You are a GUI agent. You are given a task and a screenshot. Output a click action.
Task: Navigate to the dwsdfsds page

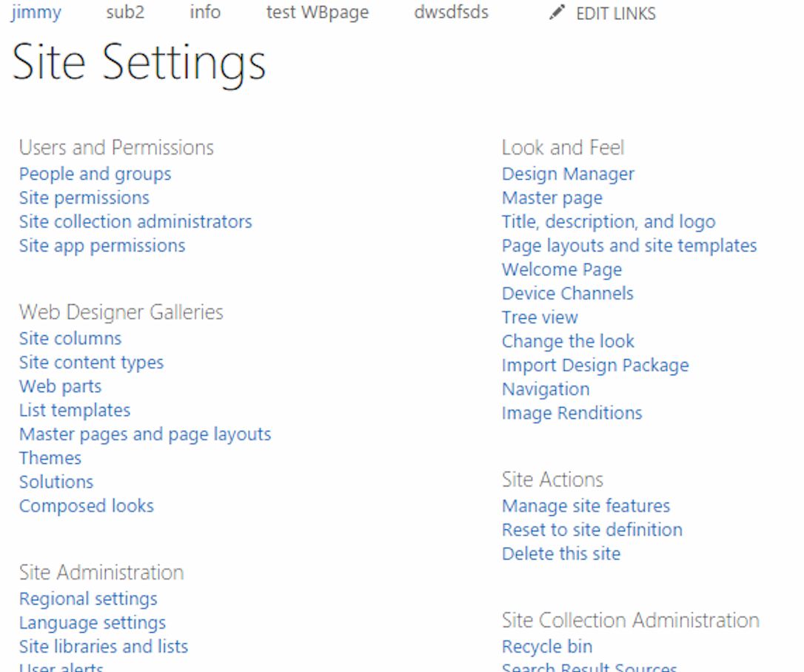point(451,13)
